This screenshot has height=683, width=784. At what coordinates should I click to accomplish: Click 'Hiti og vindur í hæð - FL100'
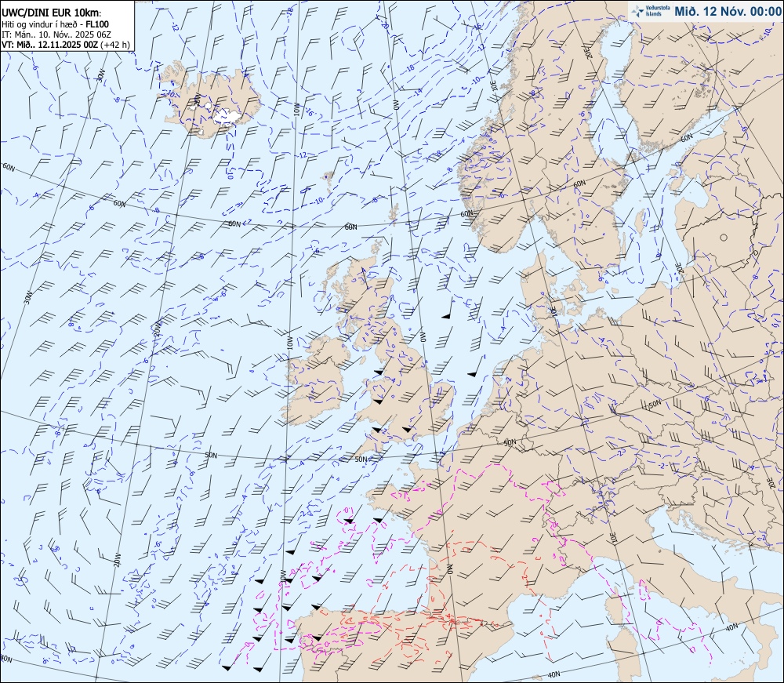click(56, 24)
